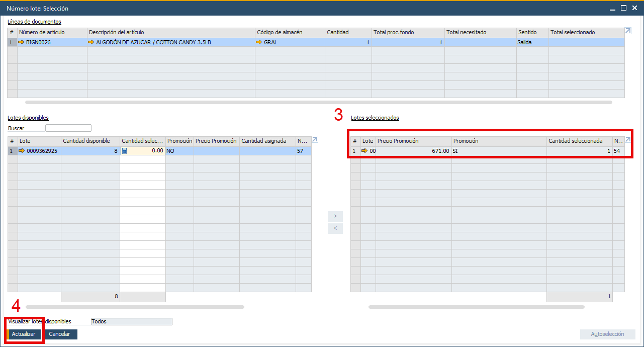Screen dimensions: 644x347
Task: Open warehouse link arrow next to GRAL
Action: (x=259, y=42)
